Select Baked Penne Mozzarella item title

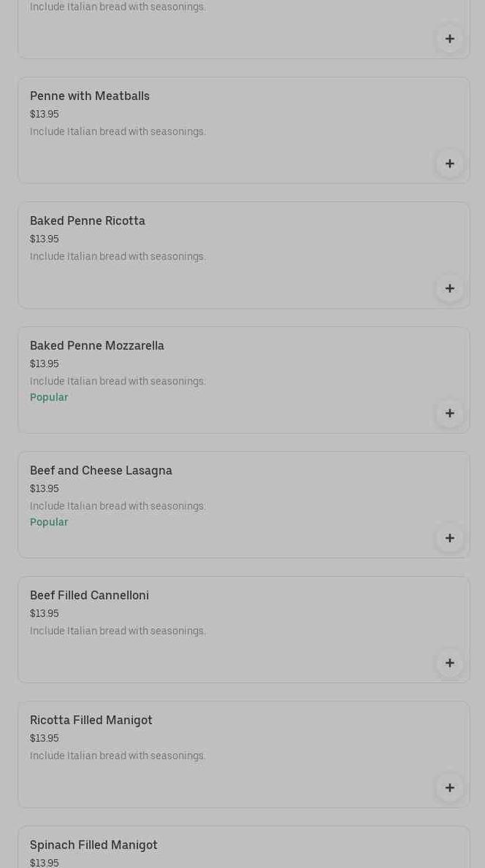click(97, 346)
